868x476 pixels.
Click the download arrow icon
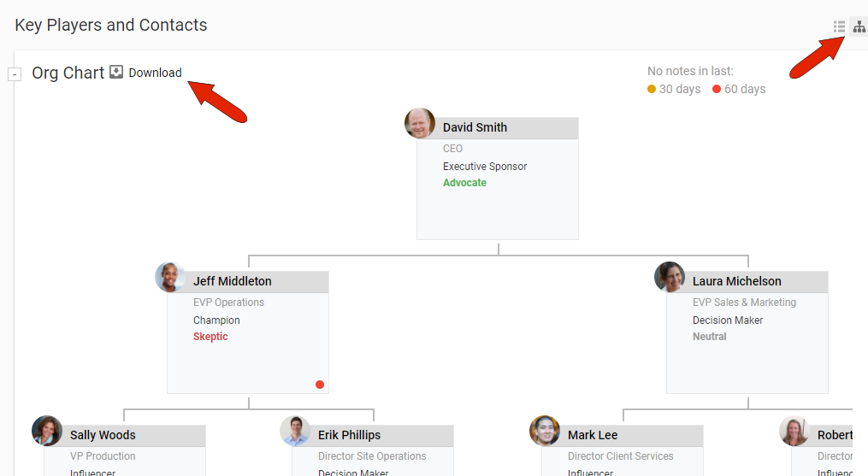coord(116,73)
